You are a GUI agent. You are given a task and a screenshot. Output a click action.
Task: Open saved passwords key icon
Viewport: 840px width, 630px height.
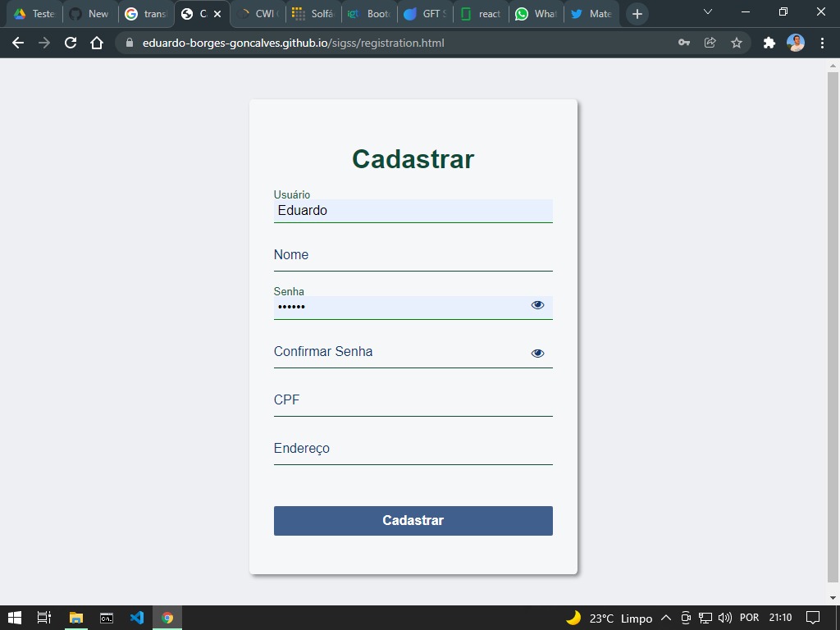coord(683,43)
